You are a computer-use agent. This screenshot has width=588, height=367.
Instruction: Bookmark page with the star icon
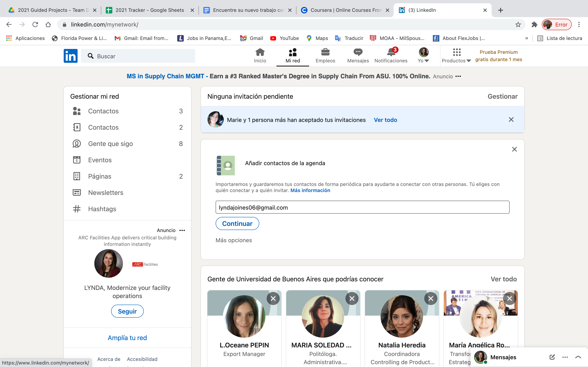518,24
